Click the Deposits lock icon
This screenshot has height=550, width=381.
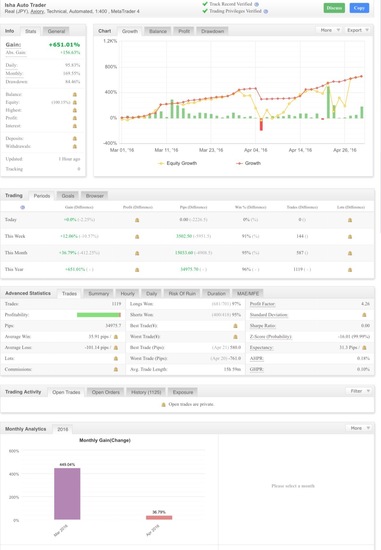tap(75, 139)
